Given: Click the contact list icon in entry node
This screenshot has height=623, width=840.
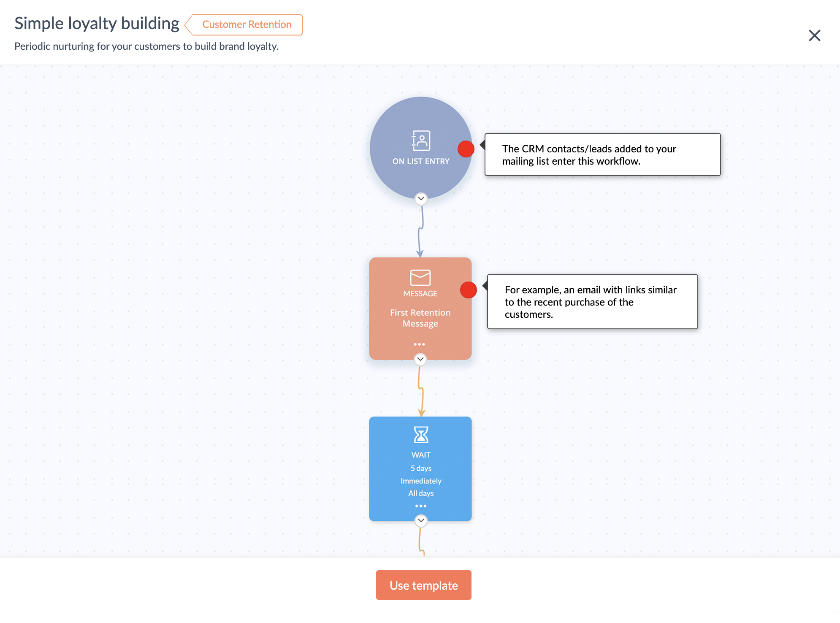Looking at the screenshot, I should 420,141.
